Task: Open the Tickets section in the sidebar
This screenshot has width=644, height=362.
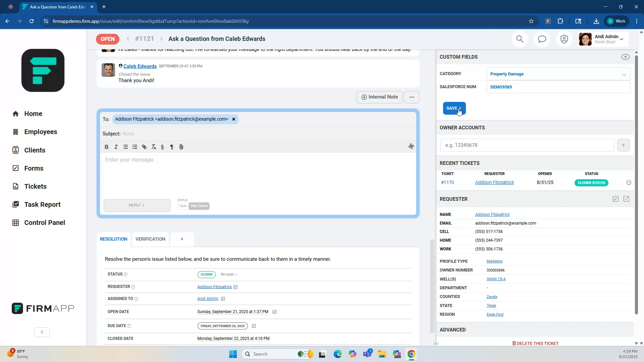Action: (x=35, y=186)
